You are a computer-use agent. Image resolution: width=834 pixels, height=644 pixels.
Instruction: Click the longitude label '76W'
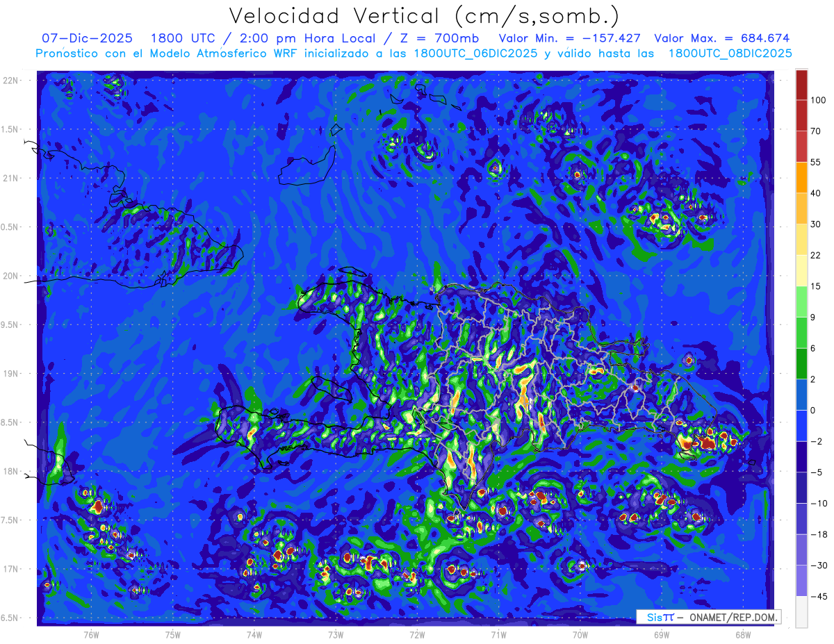pyautogui.click(x=91, y=634)
